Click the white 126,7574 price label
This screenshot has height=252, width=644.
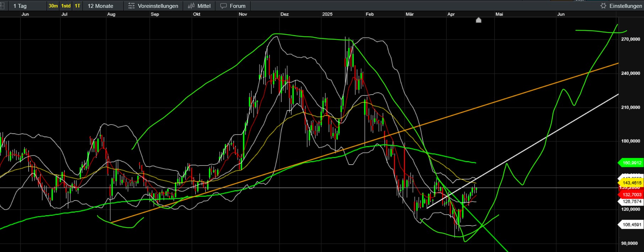tap(632, 202)
